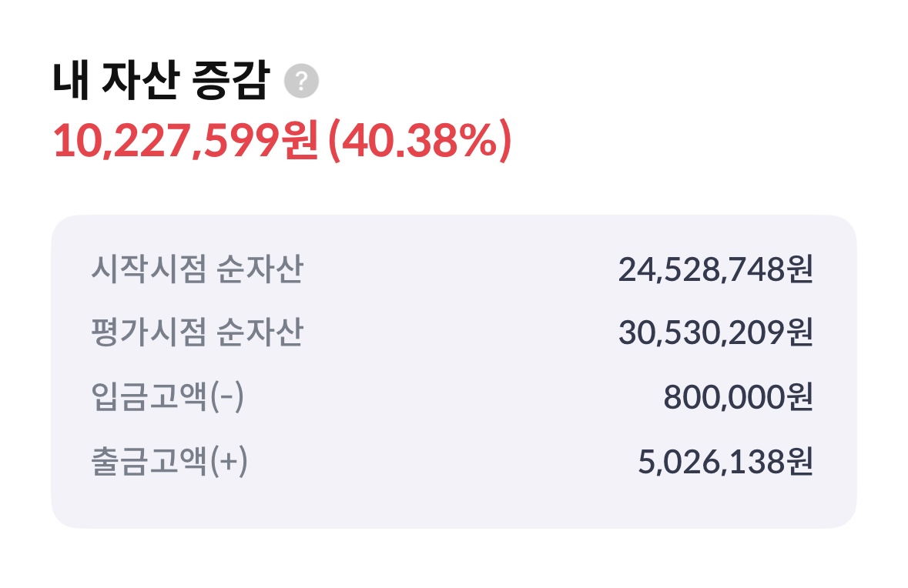This screenshot has width=908, height=588.
Task: Select the red 10,227,599원 total amount
Action: click(185, 142)
